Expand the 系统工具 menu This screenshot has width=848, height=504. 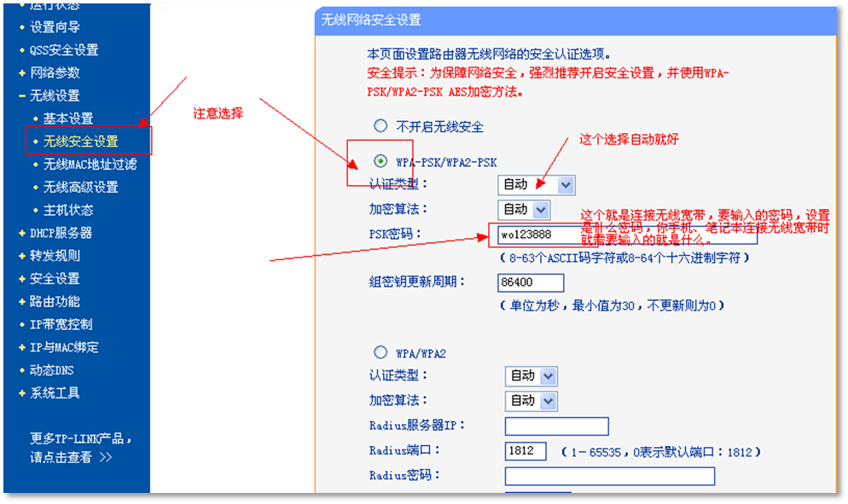(x=55, y=393)
